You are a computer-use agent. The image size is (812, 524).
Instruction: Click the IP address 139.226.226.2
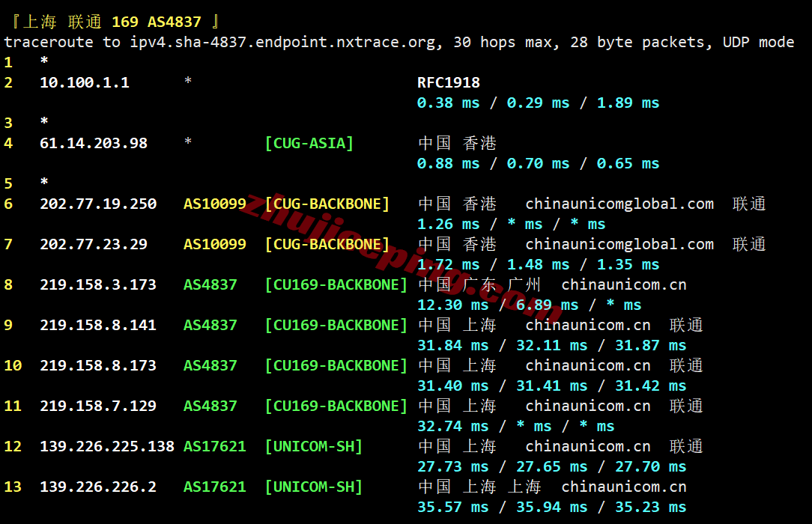click(98, 487)
